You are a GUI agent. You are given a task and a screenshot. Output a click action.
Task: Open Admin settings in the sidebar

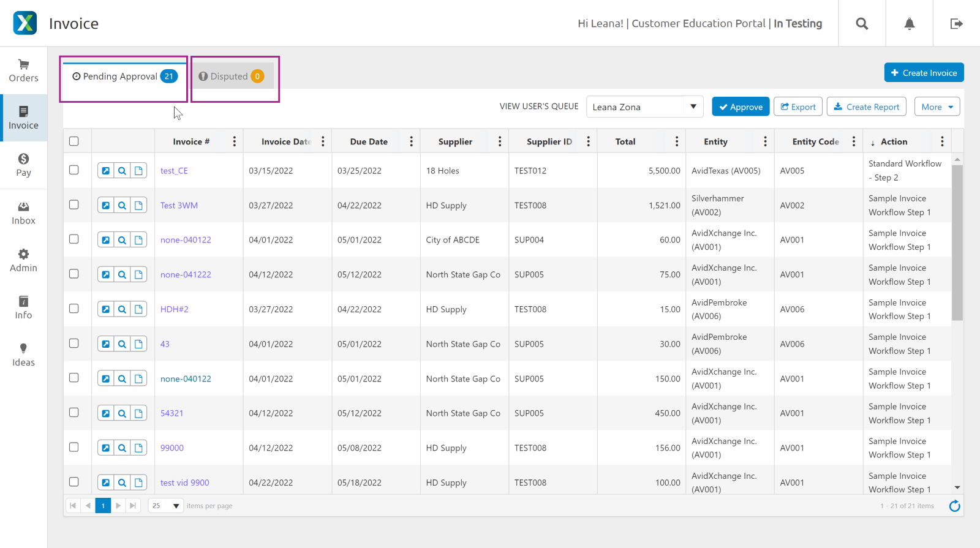[23, 260]
